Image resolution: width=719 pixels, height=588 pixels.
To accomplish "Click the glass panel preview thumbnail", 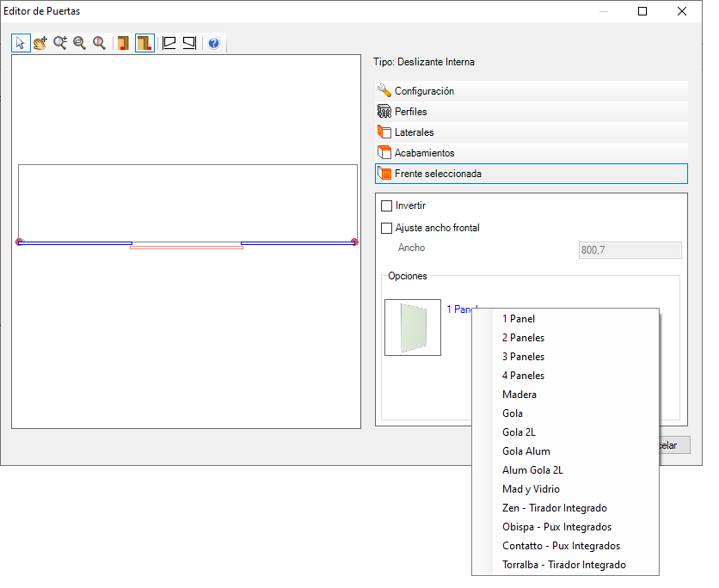I will pos(413,328).
